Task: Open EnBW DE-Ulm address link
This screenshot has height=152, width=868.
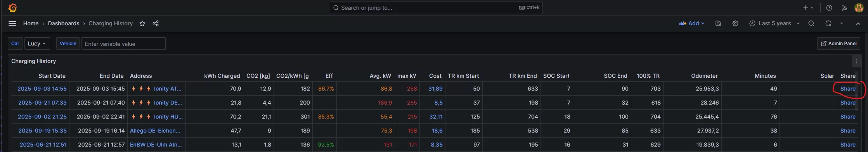Action: pos(156,145)
